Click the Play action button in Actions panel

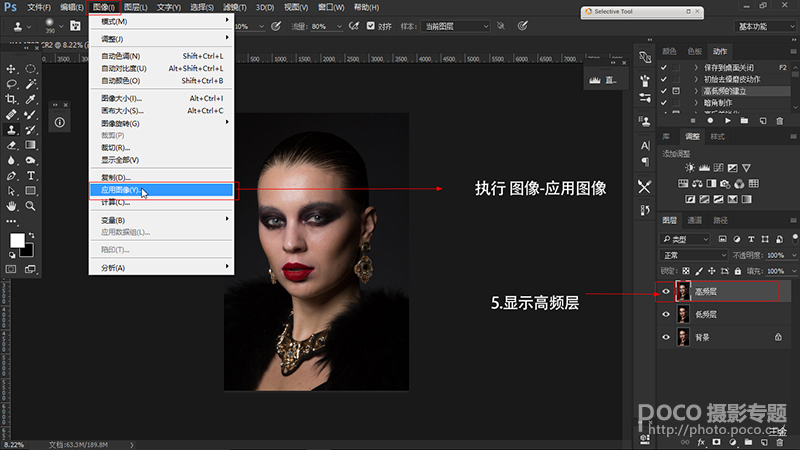[x=729, y=121]
